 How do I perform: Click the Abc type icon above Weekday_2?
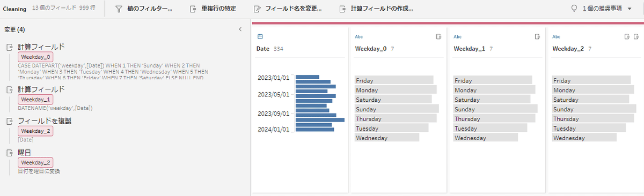(x=557, y=36)
